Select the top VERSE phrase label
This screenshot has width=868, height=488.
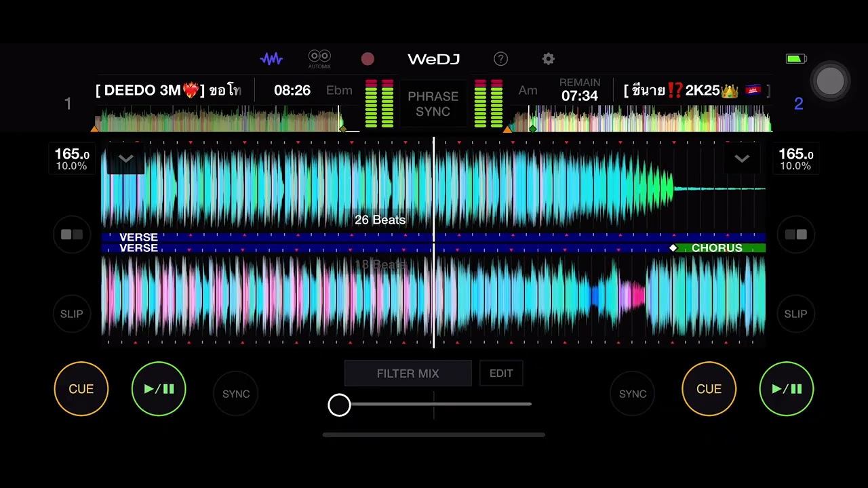(138, 237)
